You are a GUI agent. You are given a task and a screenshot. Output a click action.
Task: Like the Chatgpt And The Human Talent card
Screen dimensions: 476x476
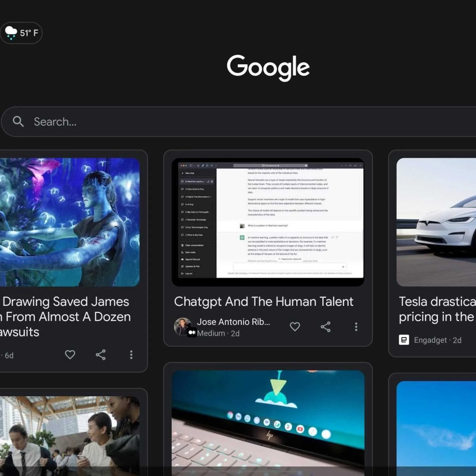pos(295,326)
